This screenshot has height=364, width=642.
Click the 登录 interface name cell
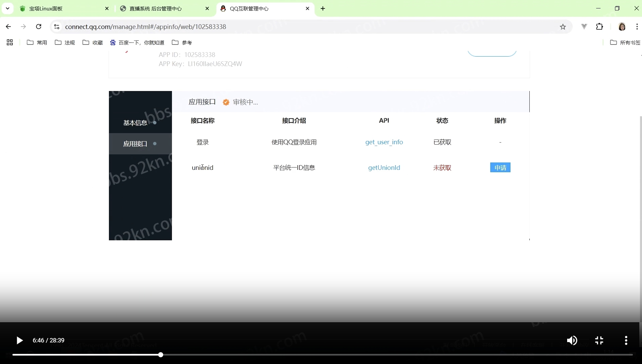click(203, 142)
